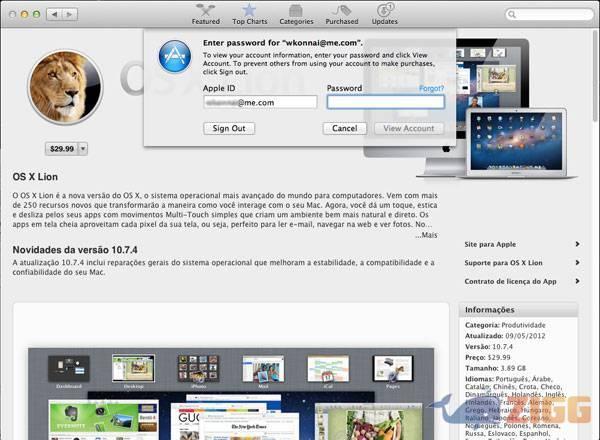This screenshot has width=600, height=440.
Task: Click the Informações panel header
Action: 518,310
